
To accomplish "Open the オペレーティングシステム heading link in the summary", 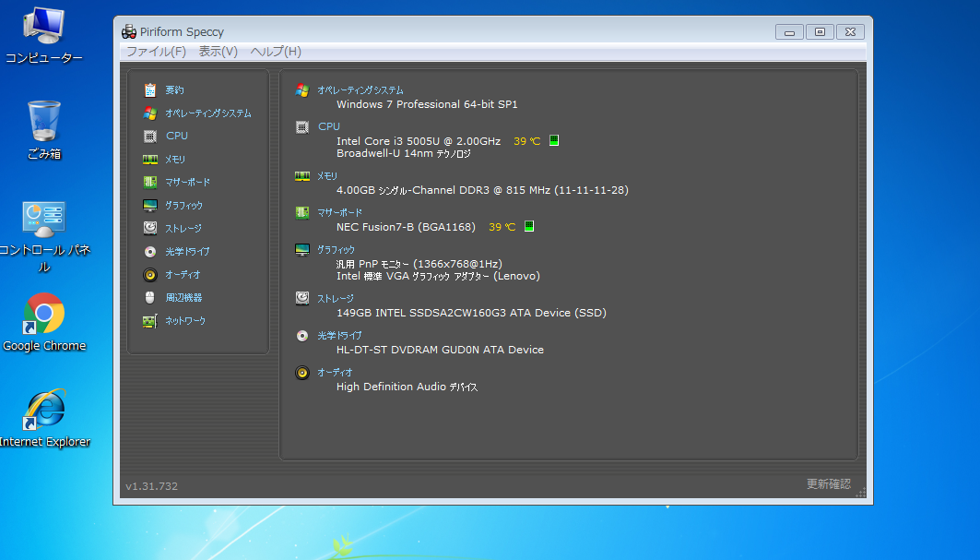I will click(x=360, y=90).
